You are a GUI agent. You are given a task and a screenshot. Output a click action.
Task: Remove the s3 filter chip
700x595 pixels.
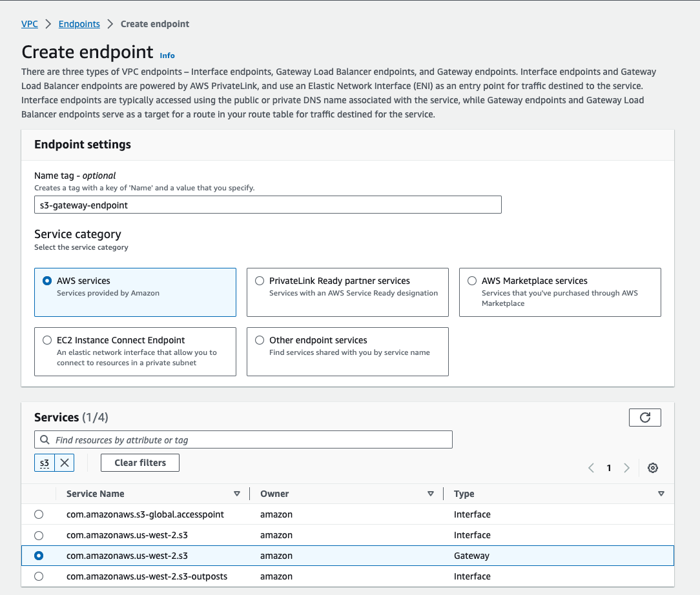click(65, 463)
